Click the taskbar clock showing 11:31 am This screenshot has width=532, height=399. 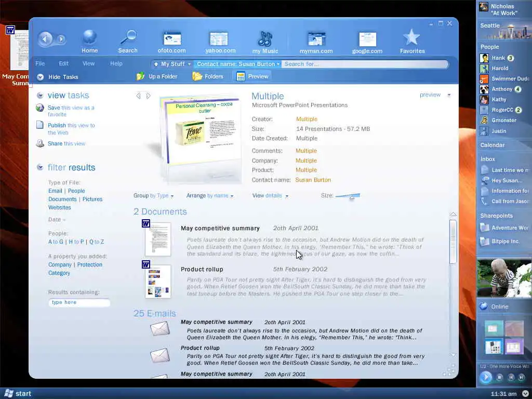point(503,394)
